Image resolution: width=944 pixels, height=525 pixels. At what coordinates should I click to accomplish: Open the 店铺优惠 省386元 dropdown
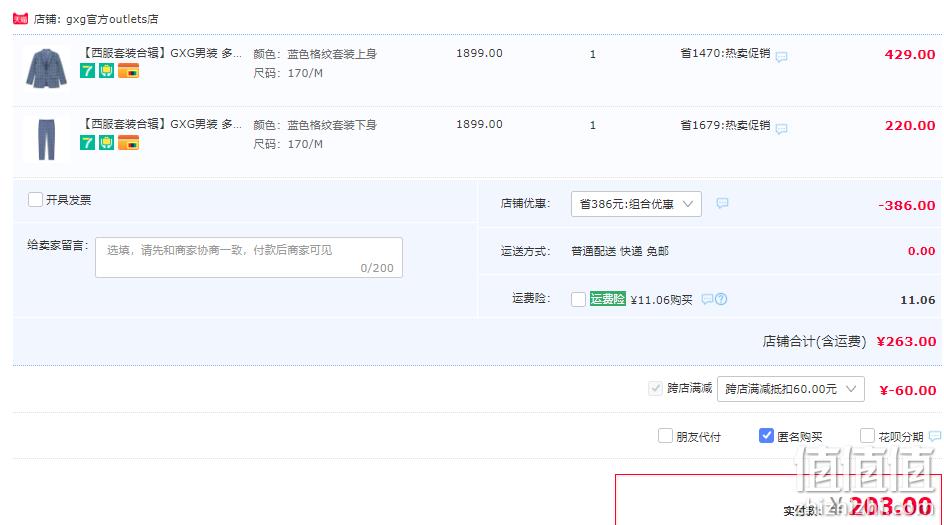(636, 204)
